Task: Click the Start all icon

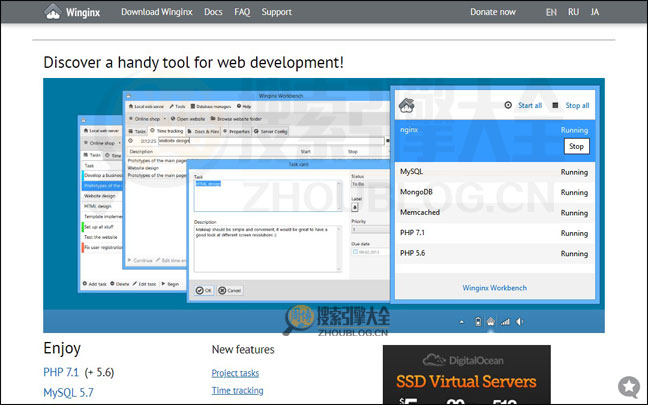Action: [508, 105]
